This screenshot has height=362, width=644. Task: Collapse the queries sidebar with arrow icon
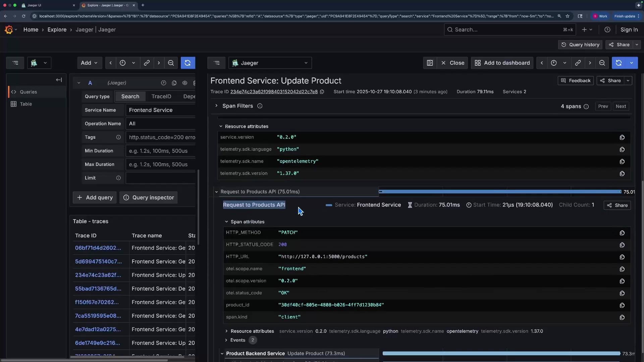tap(59, 80)
